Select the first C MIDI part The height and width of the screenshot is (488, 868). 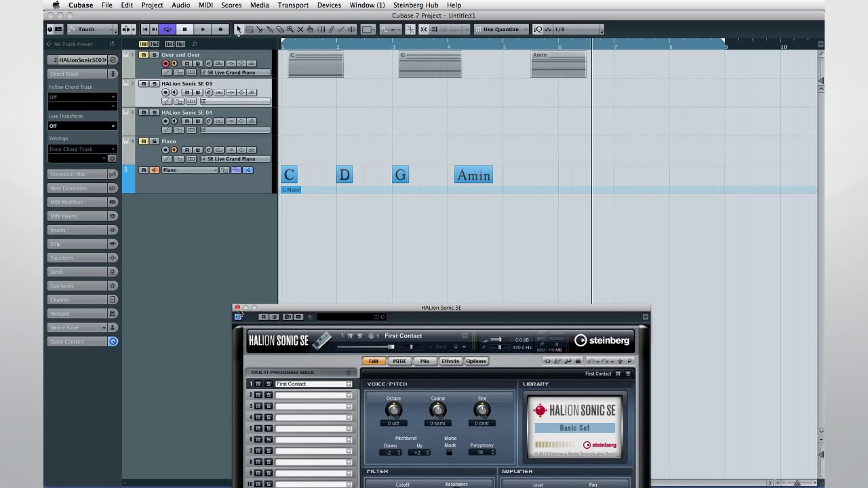tap(316, 64)
